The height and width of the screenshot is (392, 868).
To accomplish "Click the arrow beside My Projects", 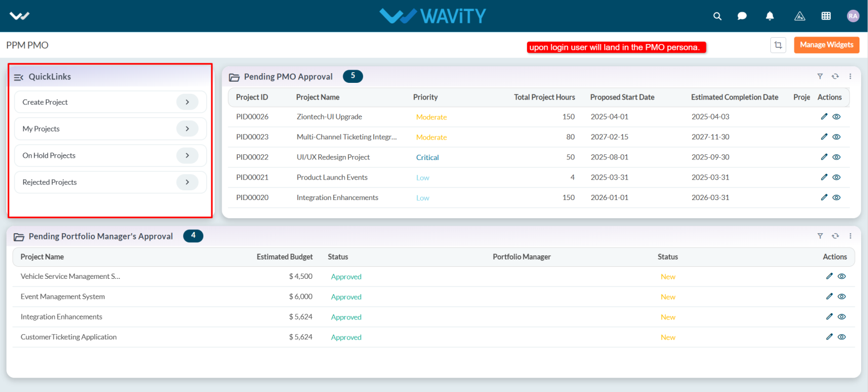I will coord(187,129).
